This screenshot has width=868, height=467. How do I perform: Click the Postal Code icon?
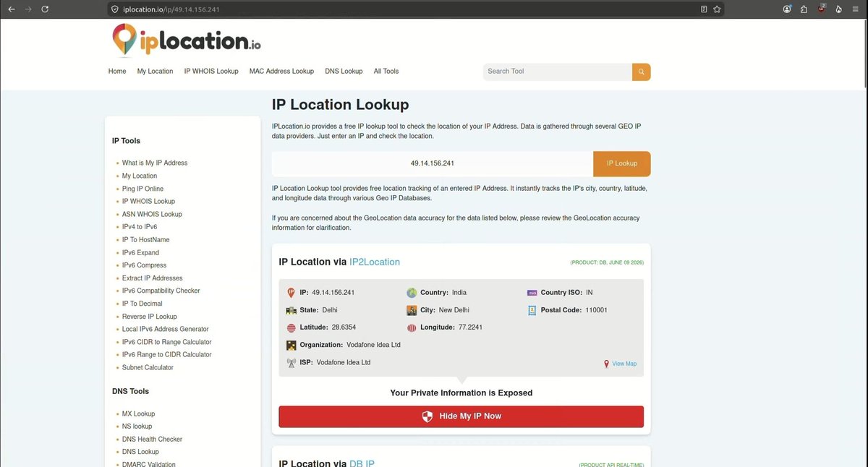[532, 310]
